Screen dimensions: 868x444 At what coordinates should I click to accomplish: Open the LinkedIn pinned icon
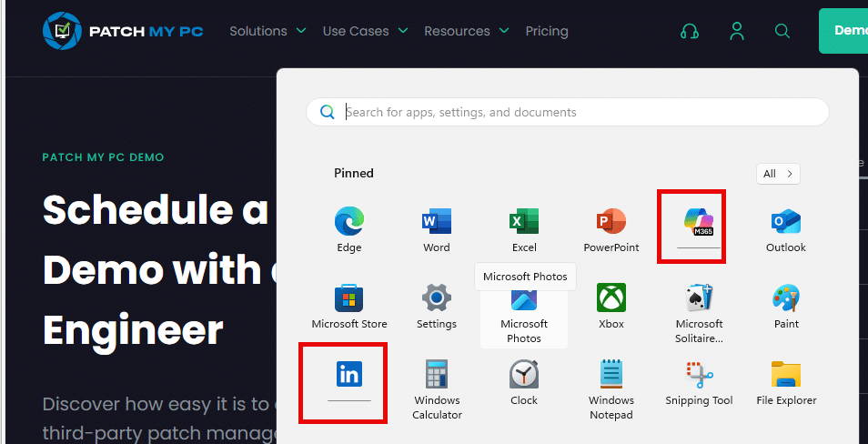pos(349,374)
